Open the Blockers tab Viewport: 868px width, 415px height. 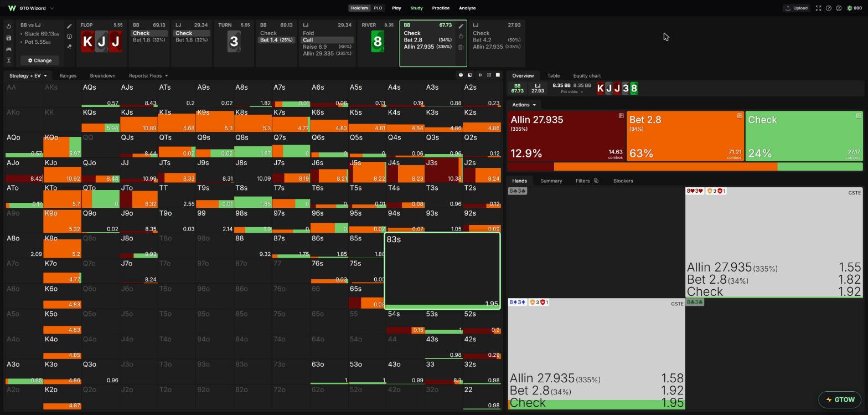tap(623, 181)
